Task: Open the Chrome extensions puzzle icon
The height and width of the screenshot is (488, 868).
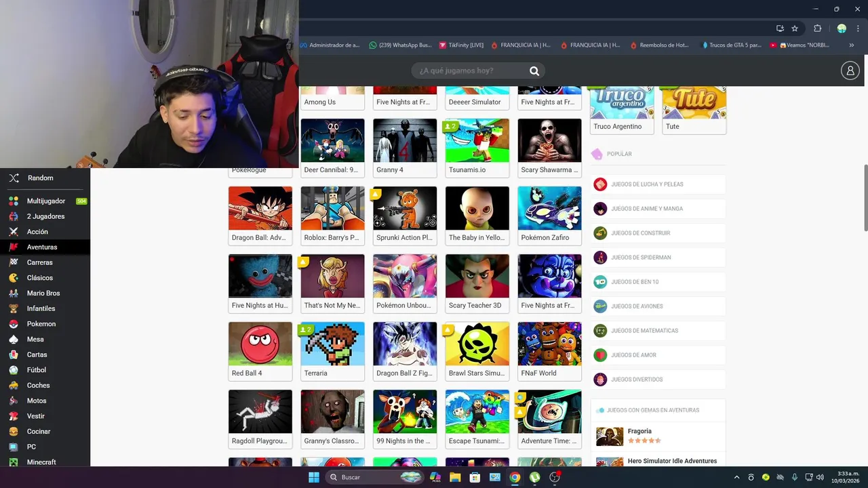Action: (x=817, y=28)
